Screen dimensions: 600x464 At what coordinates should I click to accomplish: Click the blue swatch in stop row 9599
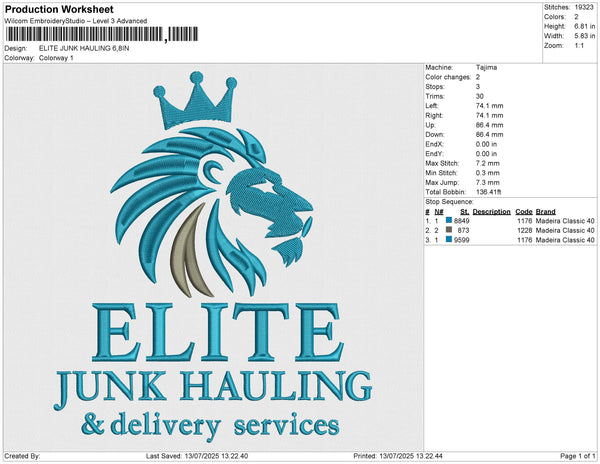click(x=449, y=239)
